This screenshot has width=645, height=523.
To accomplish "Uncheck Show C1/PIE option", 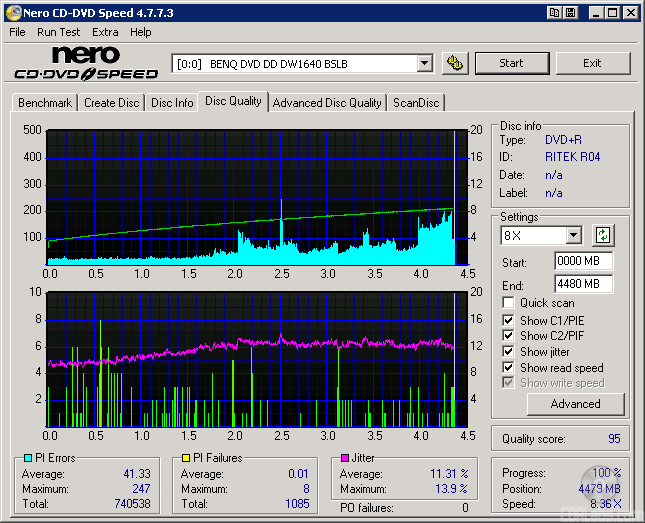I will point(509,320).
